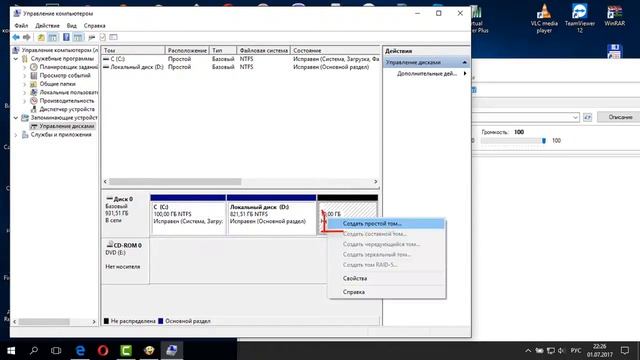
Task: Click the taskbar search magnifier icon
Action: [x=34, y=351]
